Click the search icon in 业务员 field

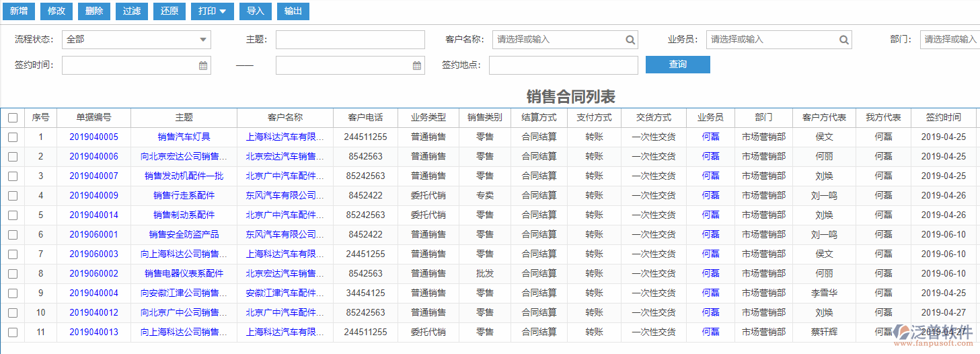click(843, 40)
